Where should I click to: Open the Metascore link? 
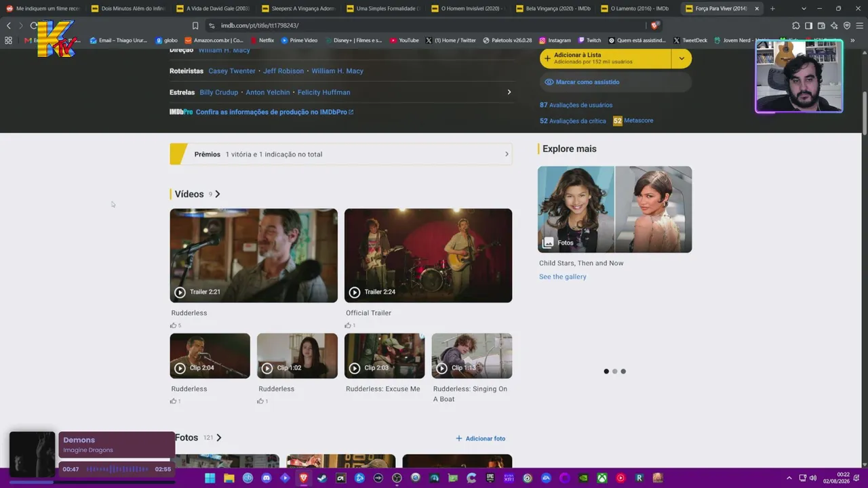[633, 121]
